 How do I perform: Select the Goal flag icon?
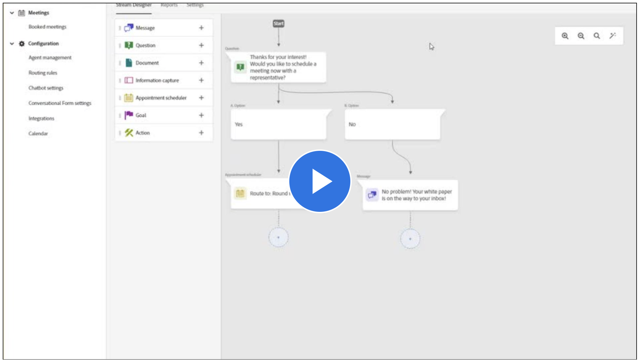(129, 115)
